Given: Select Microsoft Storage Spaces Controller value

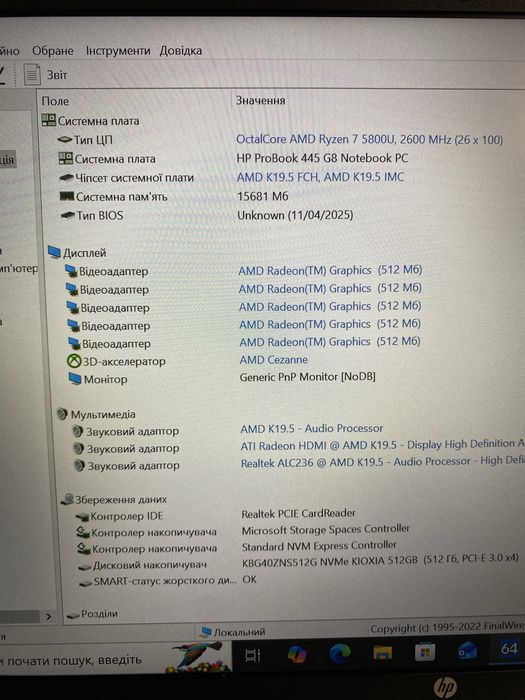Looking at the screenshot, I should (325, 529).
